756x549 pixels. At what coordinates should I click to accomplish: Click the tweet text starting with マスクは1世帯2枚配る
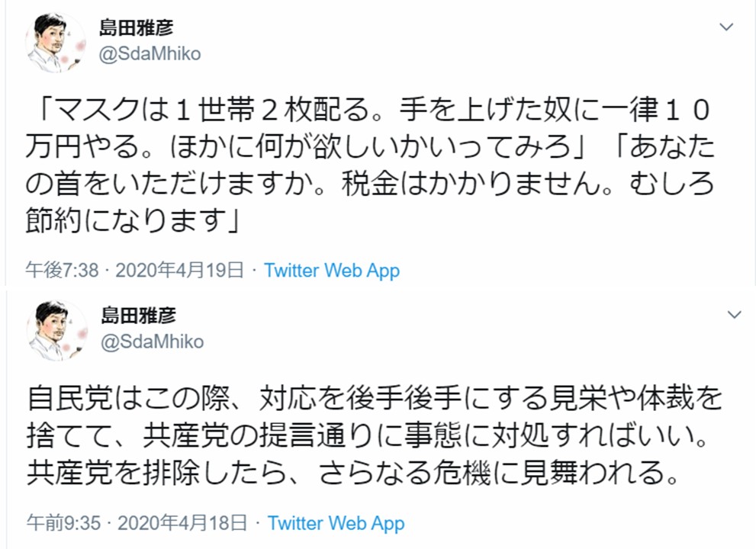(x=370, y=165)
